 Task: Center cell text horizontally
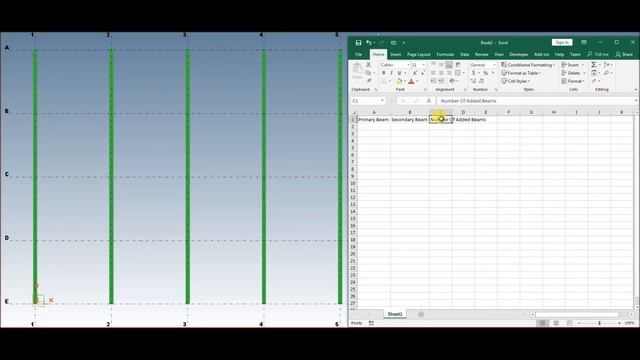click(x=441, y=73)
